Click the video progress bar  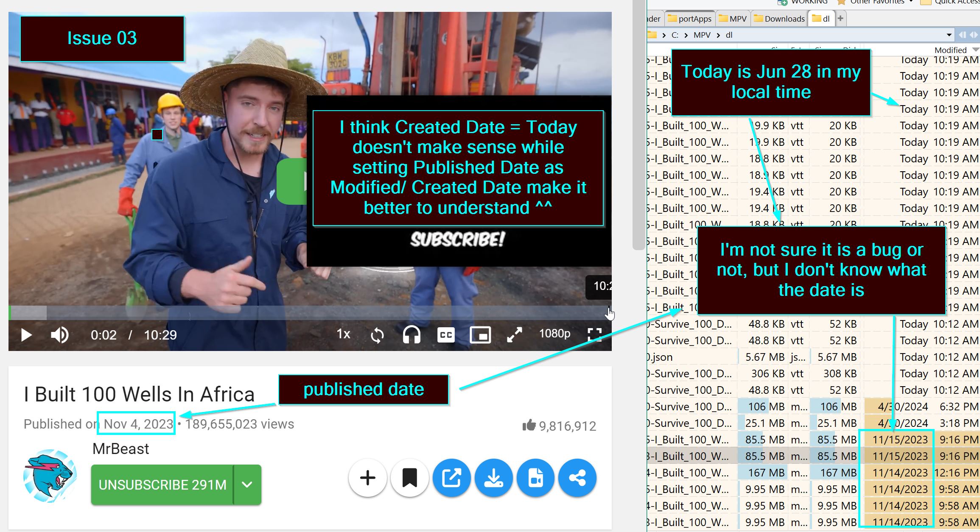(x=297, y=312)
